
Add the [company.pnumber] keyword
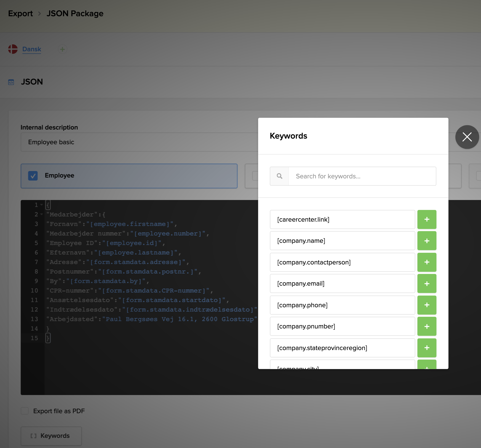pos(427,326)
